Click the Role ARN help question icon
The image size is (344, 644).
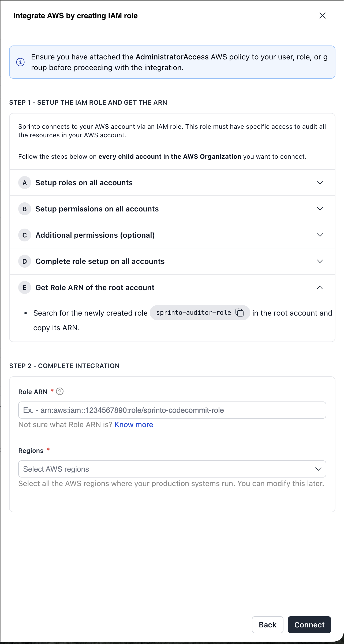tap(60, 392)
